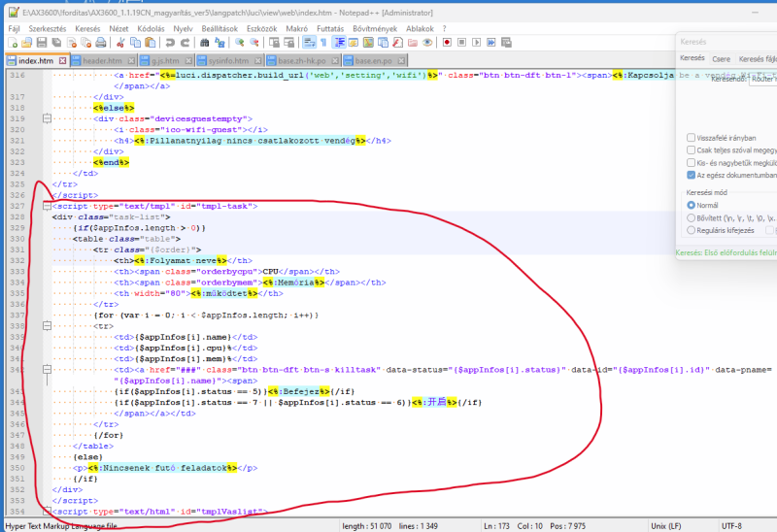Click the Playback macro icon
This screenshot has width=777, height=532.
click(477, 43)
